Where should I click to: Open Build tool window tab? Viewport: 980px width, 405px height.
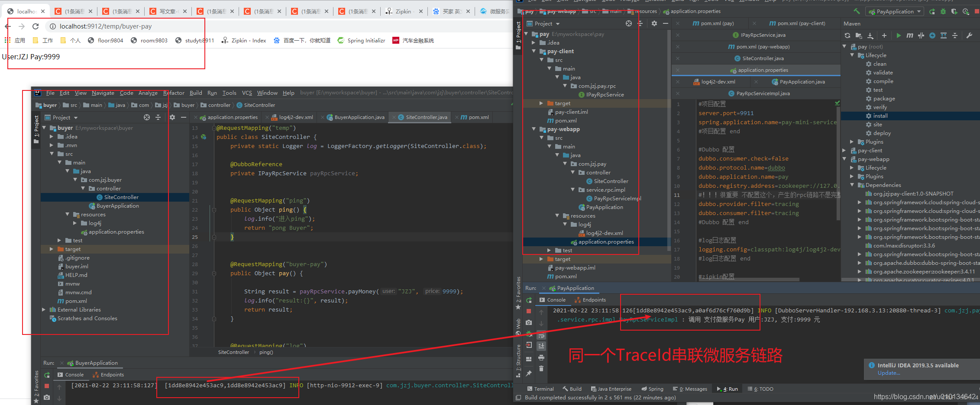pos(572,389)
